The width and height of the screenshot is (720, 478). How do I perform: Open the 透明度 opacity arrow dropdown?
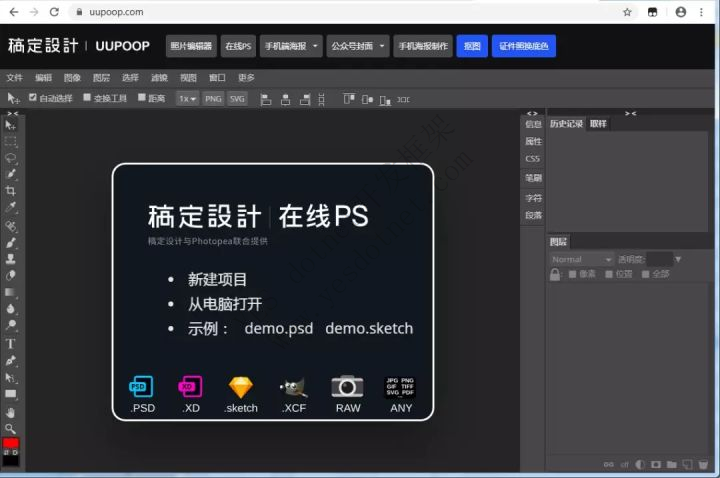tap(678, 259)
